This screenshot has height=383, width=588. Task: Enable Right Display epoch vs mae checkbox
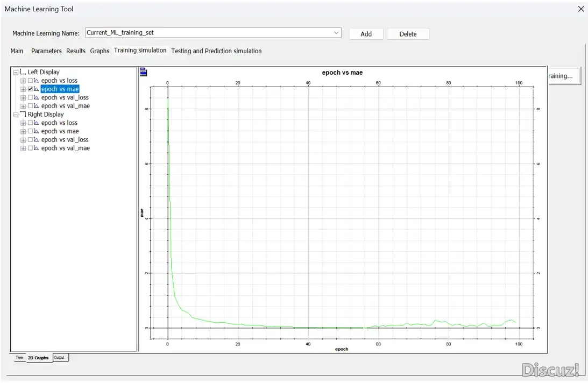tap(30, 131)
